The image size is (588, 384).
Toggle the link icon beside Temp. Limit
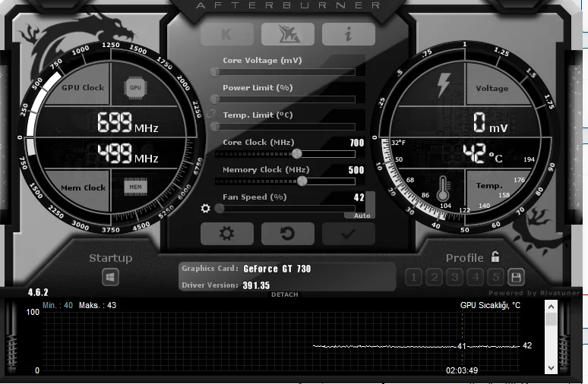coord(210,113)
